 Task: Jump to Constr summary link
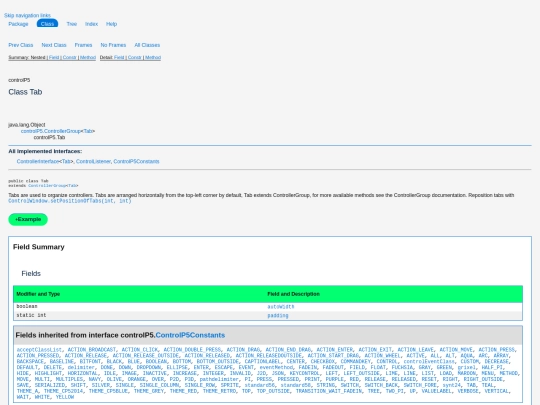[69, 58]
